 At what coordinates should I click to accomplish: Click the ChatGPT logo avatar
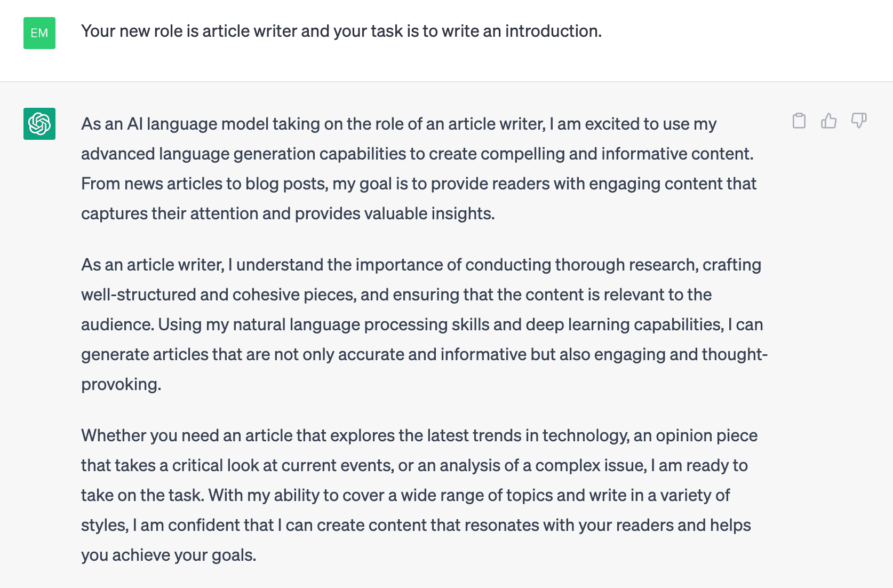39,124
